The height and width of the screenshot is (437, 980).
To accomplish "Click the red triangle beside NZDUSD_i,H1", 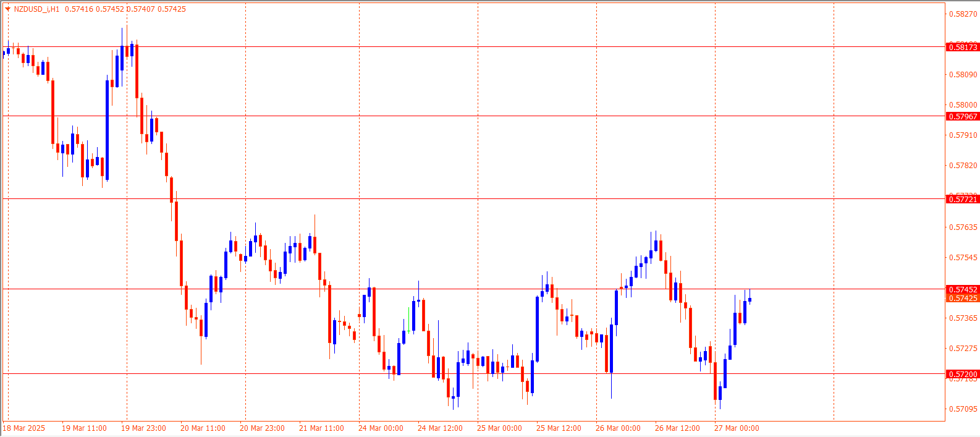I will (x=8, y=9).
